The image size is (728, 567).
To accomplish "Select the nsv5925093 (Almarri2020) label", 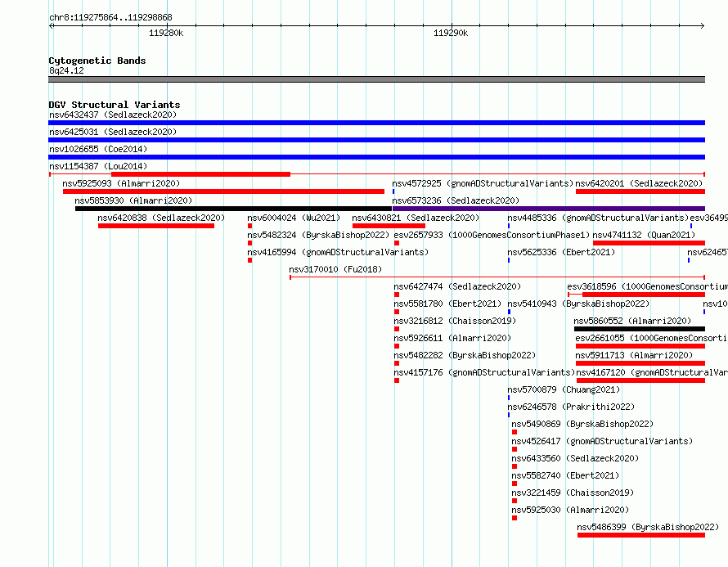I will pos(121,183).
